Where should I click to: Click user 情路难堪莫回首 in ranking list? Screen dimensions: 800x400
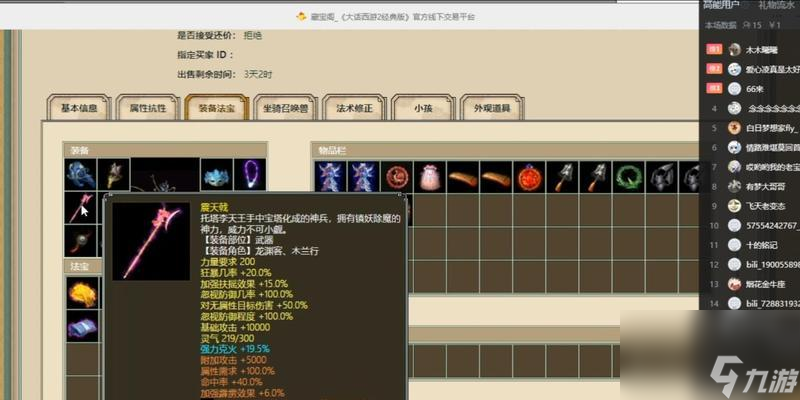coord(772,148)
